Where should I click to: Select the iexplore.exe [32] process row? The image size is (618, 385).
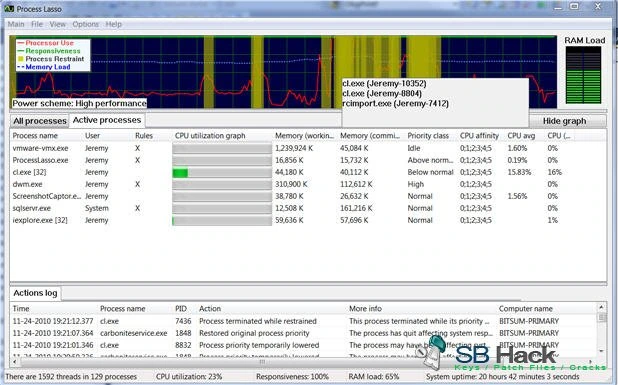(x=308, y=220)
